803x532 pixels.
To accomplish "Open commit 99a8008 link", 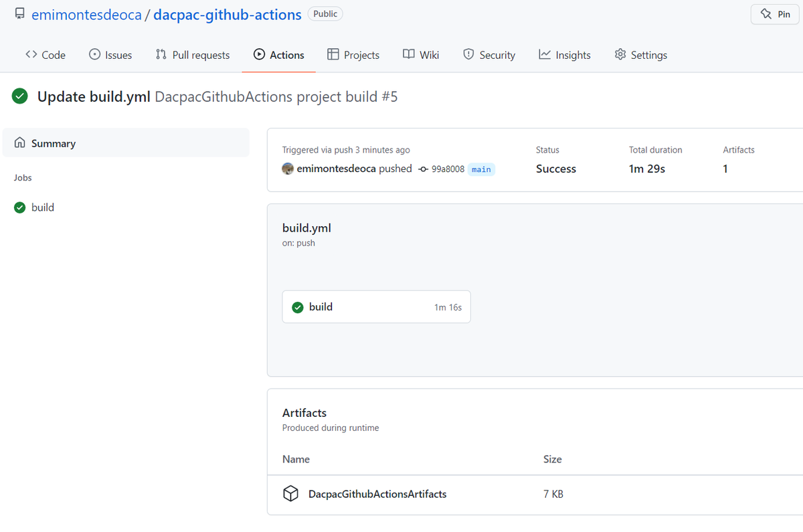I will pyautogui.click(x=448, y=169).
